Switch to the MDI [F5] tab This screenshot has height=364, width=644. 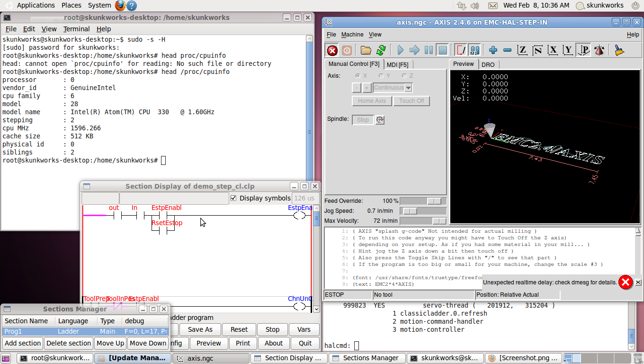(x=397, y=64)
